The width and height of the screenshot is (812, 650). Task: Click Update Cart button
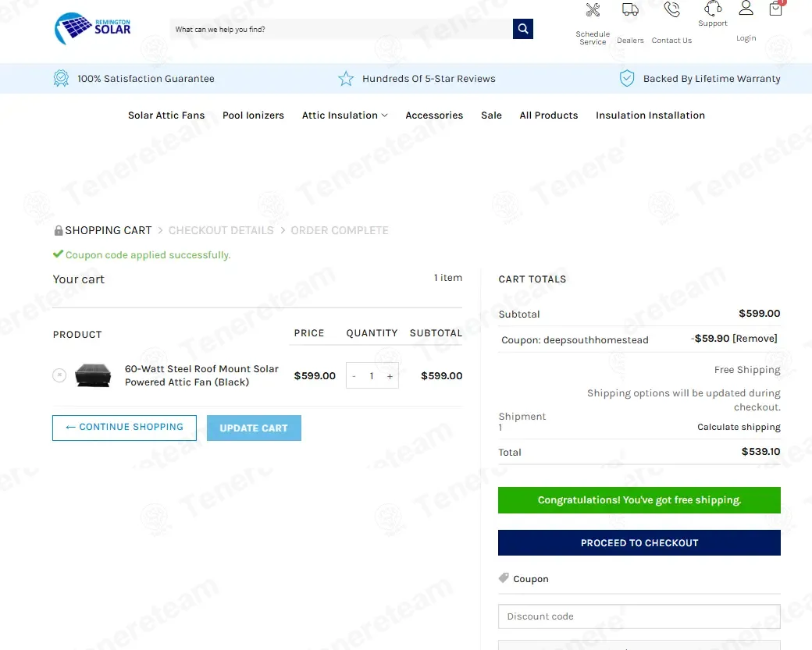click(254, 428)
